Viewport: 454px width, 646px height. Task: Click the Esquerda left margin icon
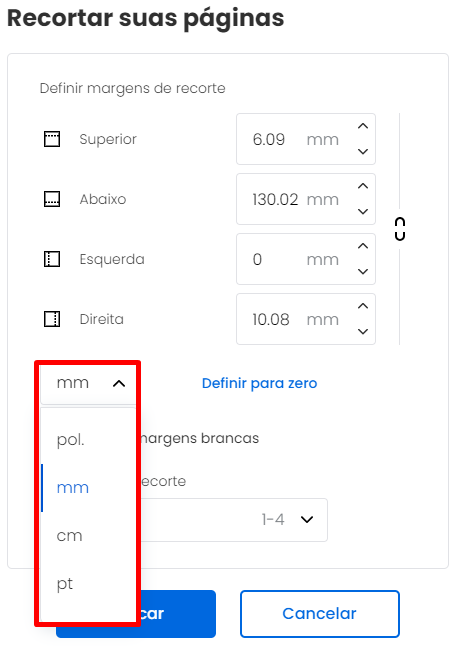point(52,259)
